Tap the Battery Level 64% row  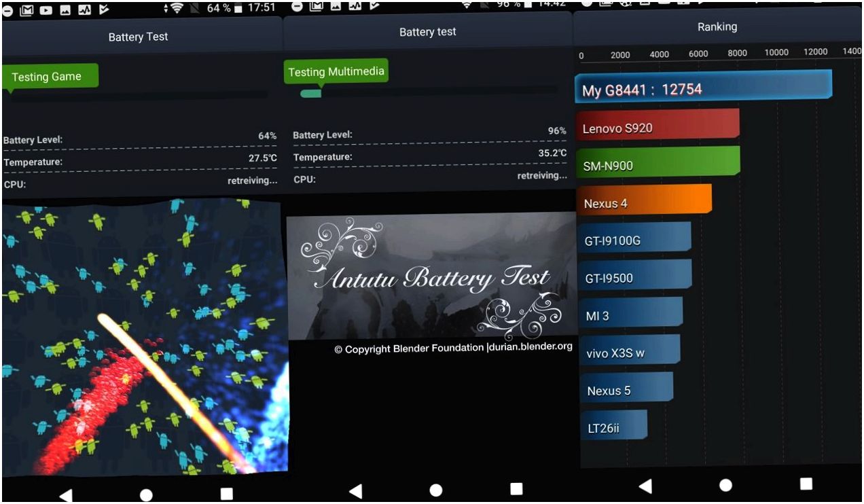coord(140,138)
